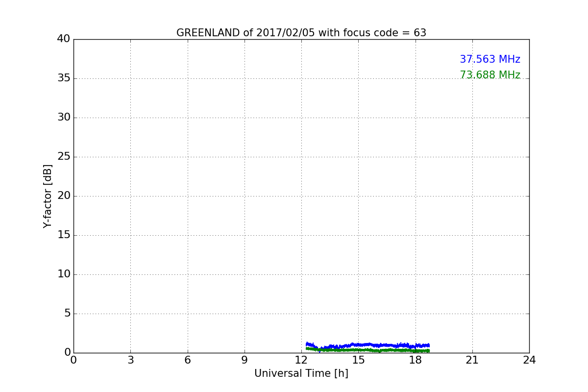Image resolution: width=588 pixels, height=392 pixels.
Task: Click the plot title mentioning GREENLAND 2017/02/05
Action: coord(301,33)
